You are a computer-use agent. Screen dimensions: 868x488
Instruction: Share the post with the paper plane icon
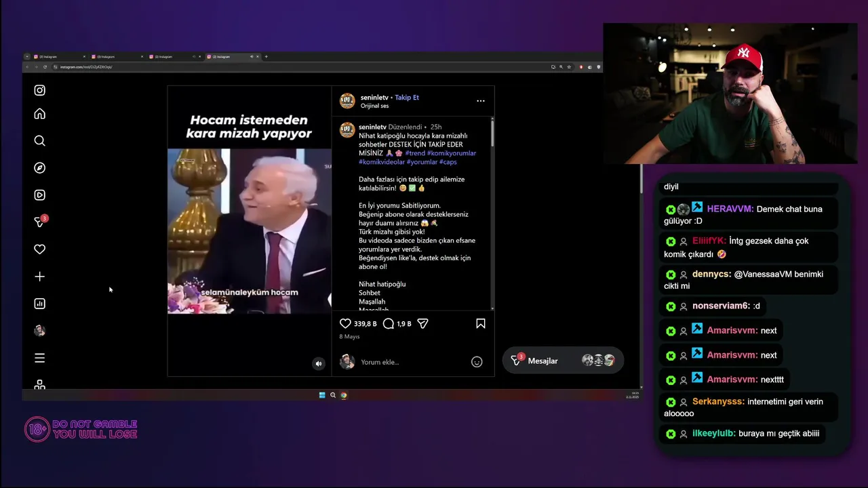[x=422, y=324]
